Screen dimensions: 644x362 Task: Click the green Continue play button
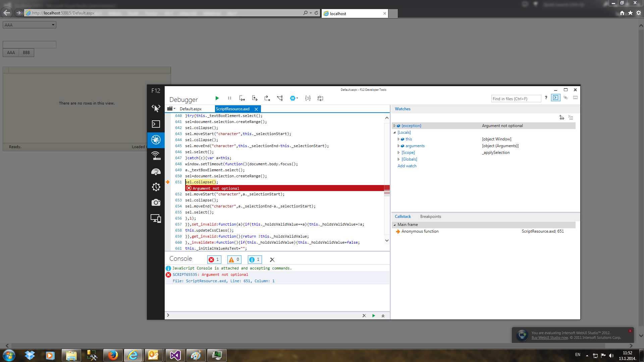217,98
